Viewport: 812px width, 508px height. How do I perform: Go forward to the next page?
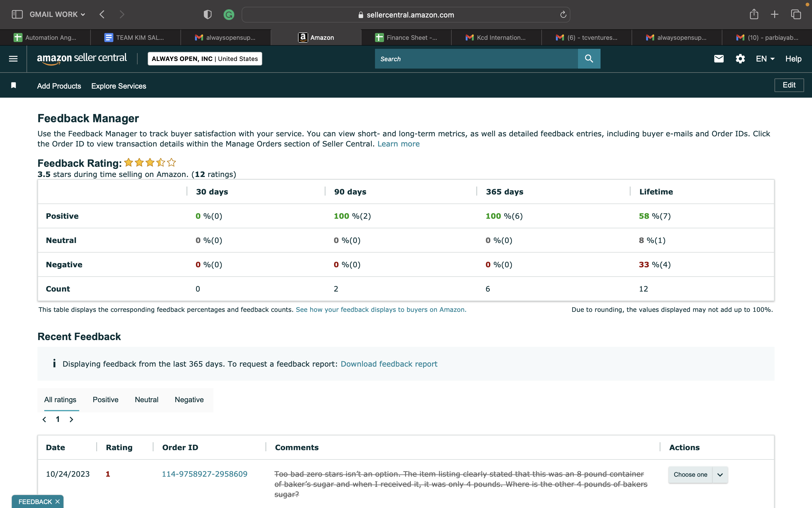tap(122, 14)
